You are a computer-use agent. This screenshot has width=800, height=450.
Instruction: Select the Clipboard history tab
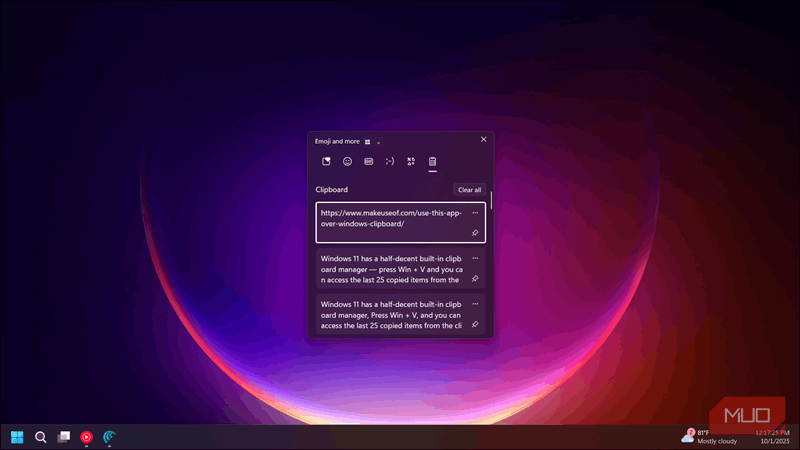(x=432, y=161)
